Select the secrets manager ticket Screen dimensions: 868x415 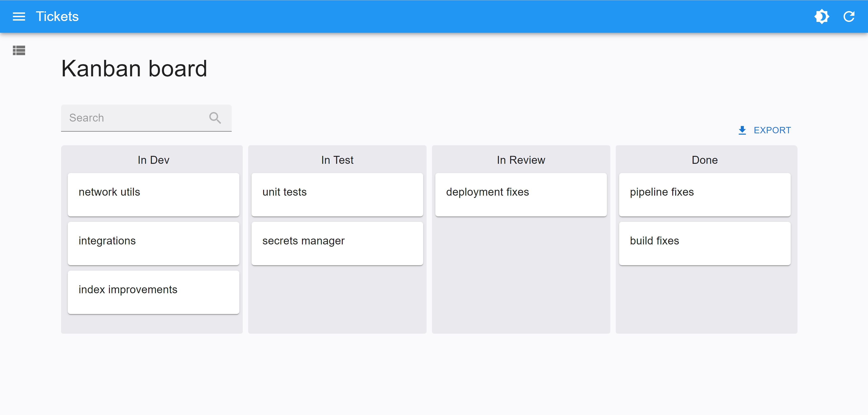click(337, 243)
